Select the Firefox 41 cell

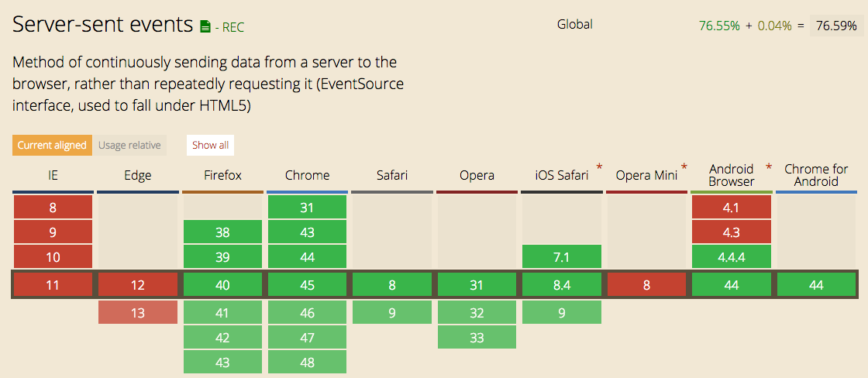222,313
